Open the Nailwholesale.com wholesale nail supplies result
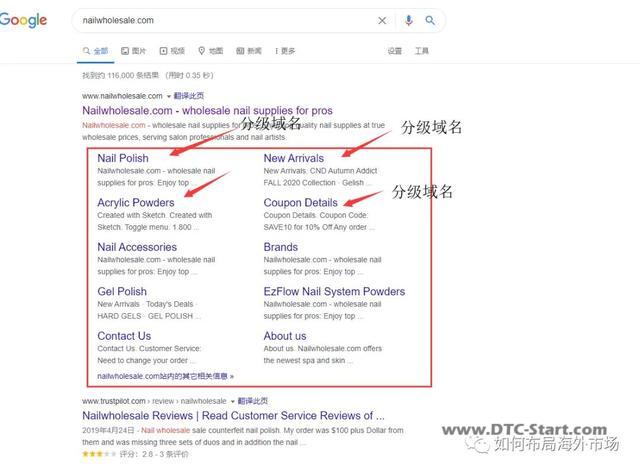 point(207,111)
